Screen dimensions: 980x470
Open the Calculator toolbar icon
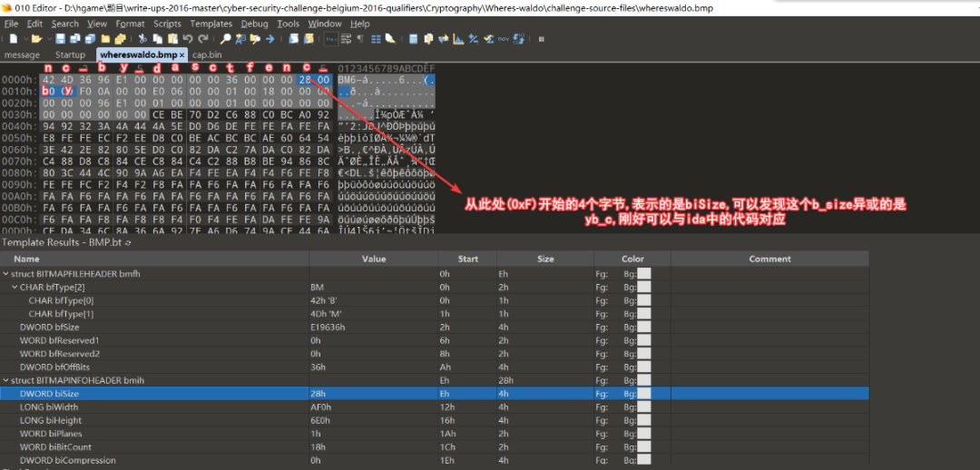(413, 39)
